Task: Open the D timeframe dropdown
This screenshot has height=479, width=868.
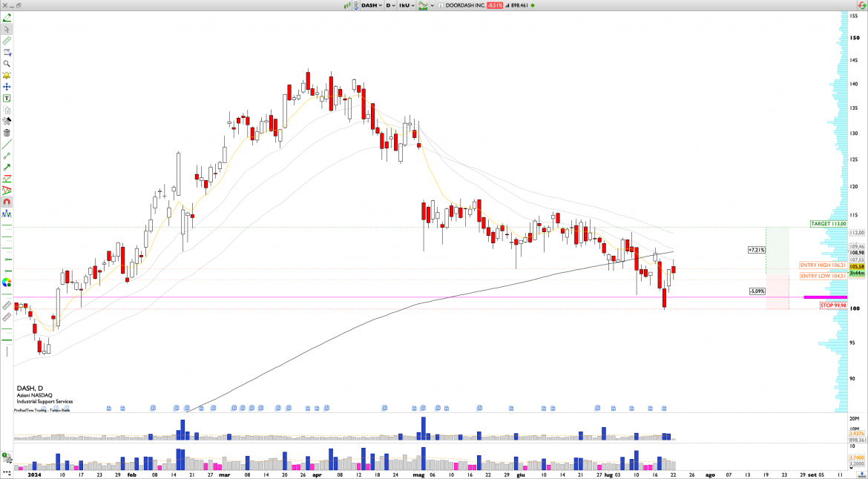Action: click(x=389, y=5)
